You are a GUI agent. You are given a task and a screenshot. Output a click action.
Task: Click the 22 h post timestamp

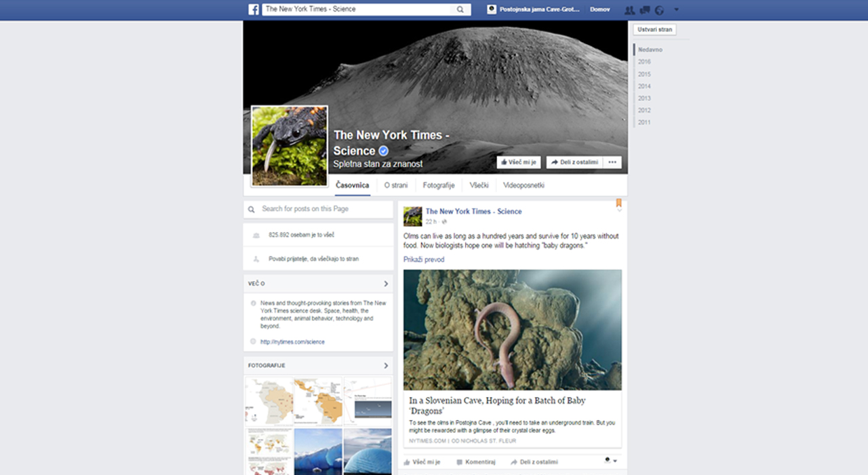(x=431, y=222)
